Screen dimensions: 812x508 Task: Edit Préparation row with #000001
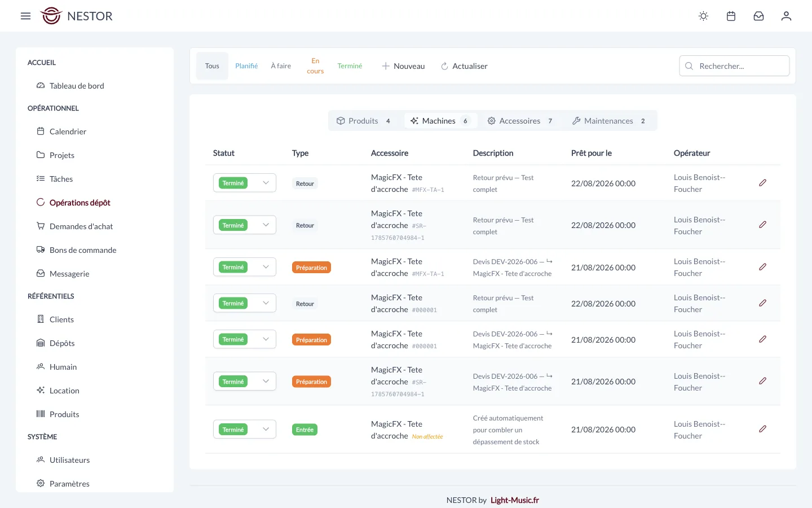[x=762, y=339]
